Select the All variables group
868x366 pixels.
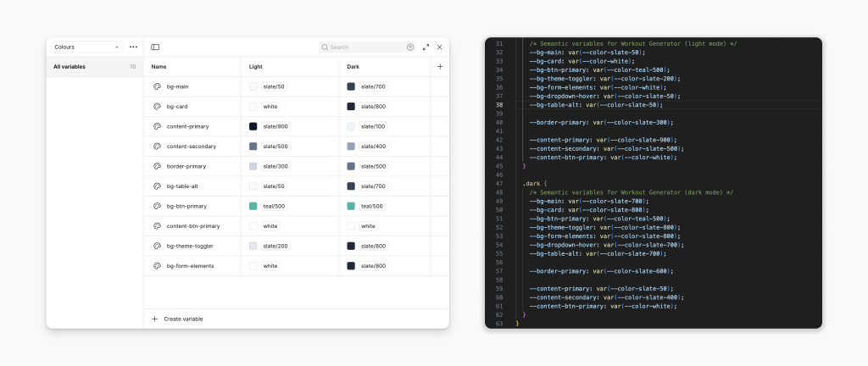coord(69,66)
